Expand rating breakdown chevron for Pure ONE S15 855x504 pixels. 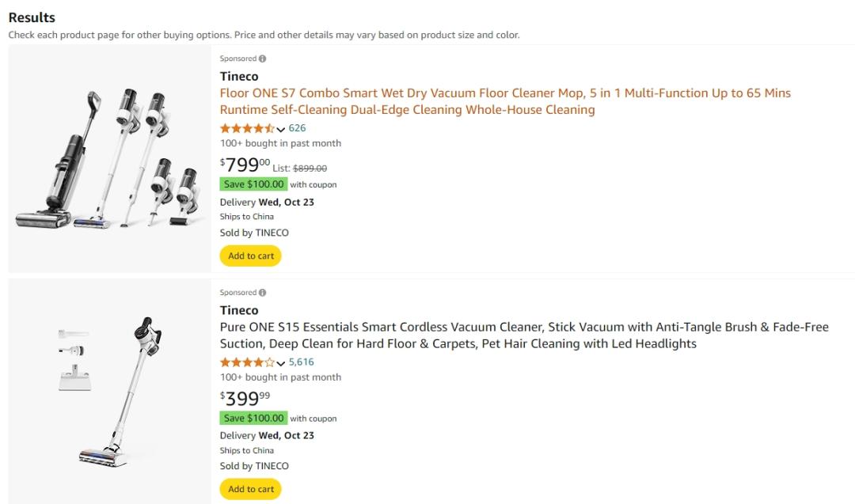(281, 363)
